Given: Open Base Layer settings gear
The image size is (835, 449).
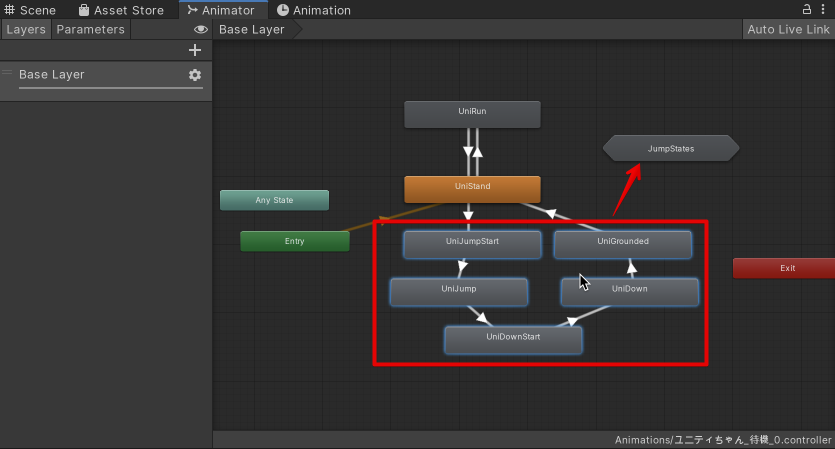Looking at the screenshot, I should pos(195,75).
